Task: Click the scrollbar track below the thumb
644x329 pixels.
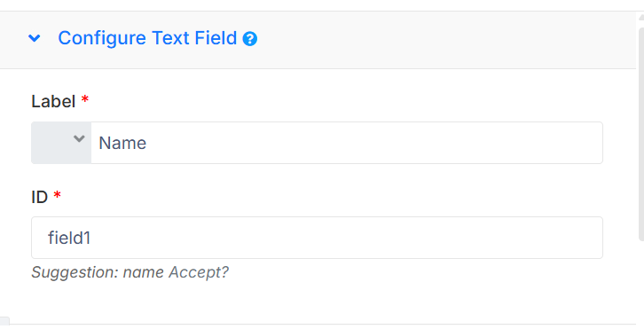Action: tap(640, 284)
